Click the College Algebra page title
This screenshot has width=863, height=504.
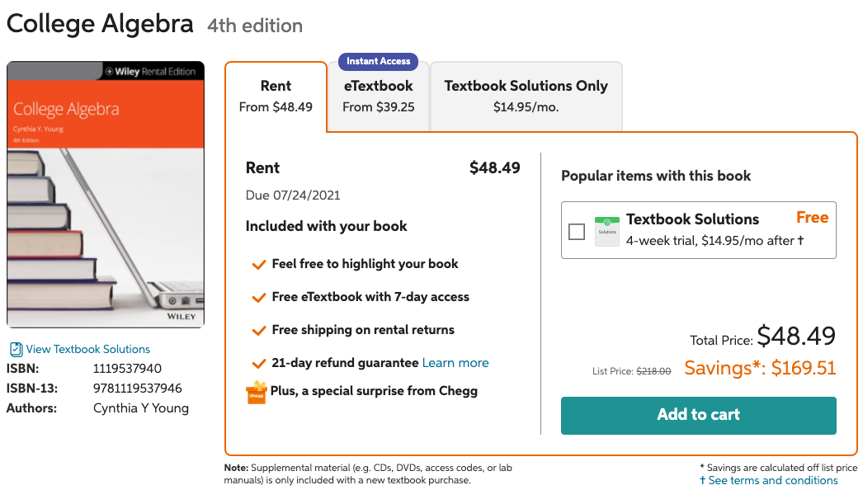click(x=100, y=24)
